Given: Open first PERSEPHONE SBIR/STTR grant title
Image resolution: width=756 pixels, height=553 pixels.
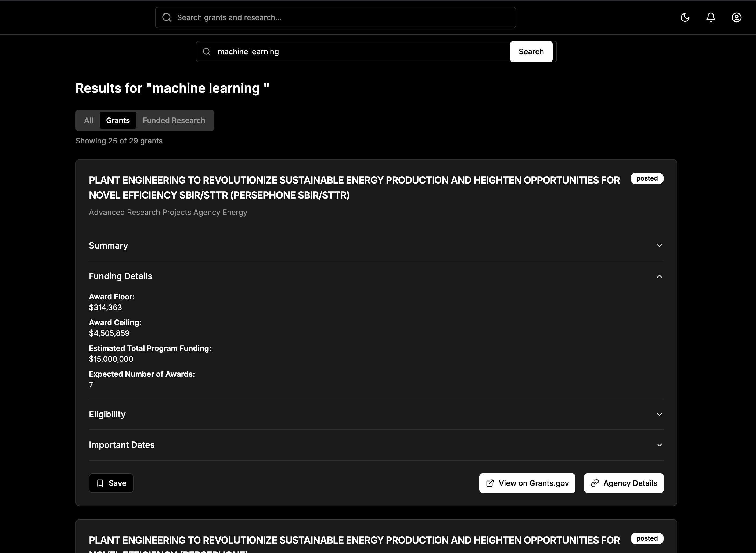Looking at the screenshot, I should 354,188.
